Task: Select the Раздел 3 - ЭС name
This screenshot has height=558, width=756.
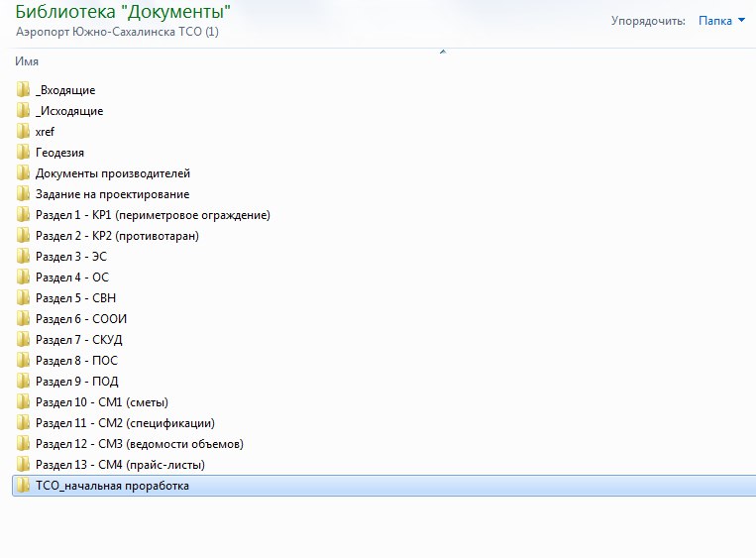Action: coord(71,257)
